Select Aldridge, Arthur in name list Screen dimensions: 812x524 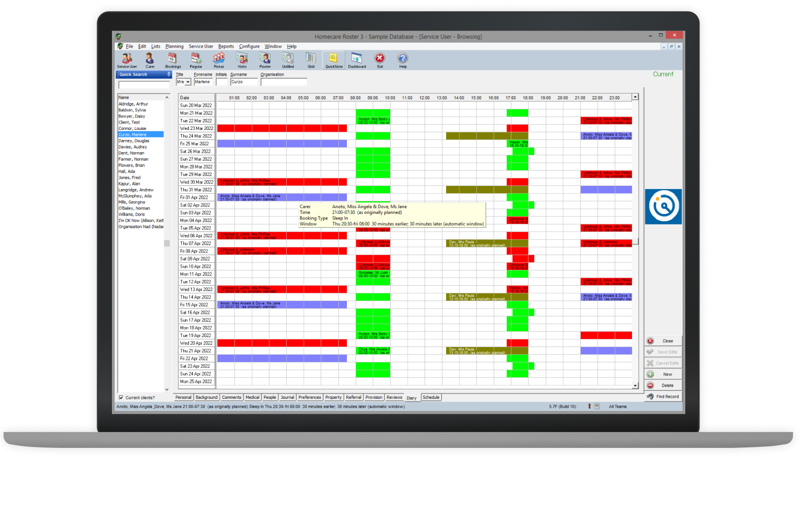click(x=140, y=104)
